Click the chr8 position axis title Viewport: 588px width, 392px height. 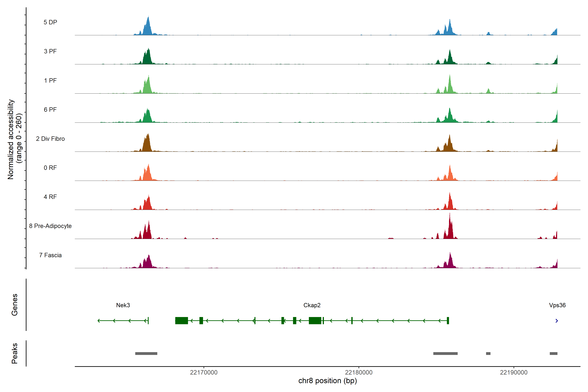(327, 381)
